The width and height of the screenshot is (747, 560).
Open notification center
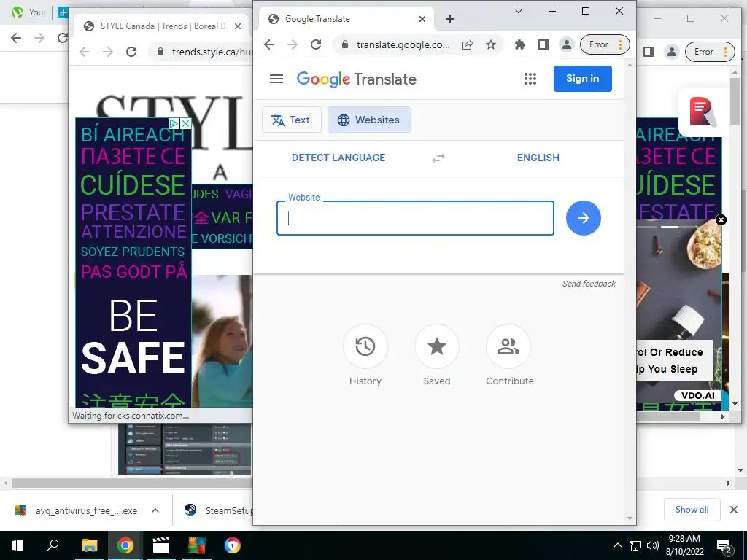[x=724, y=546]
